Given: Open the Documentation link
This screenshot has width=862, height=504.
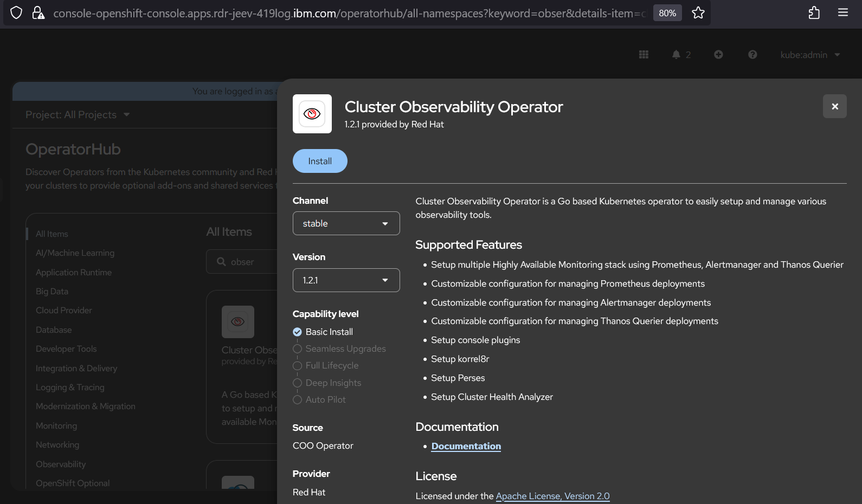Looking at the screenshot, I should coord(466,446).
